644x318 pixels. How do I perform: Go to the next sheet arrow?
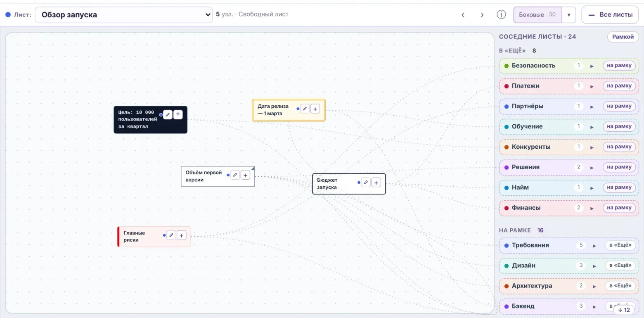[x=482, y=15]
